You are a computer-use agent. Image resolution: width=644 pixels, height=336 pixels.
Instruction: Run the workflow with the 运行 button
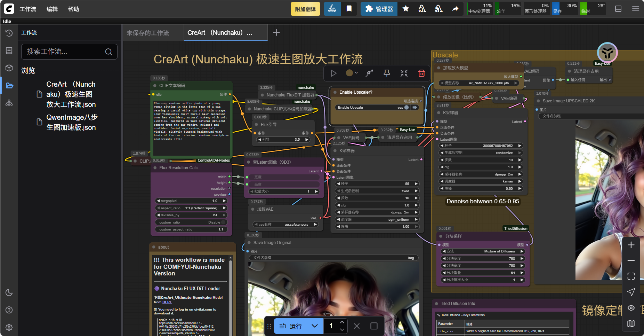point(294,326)
